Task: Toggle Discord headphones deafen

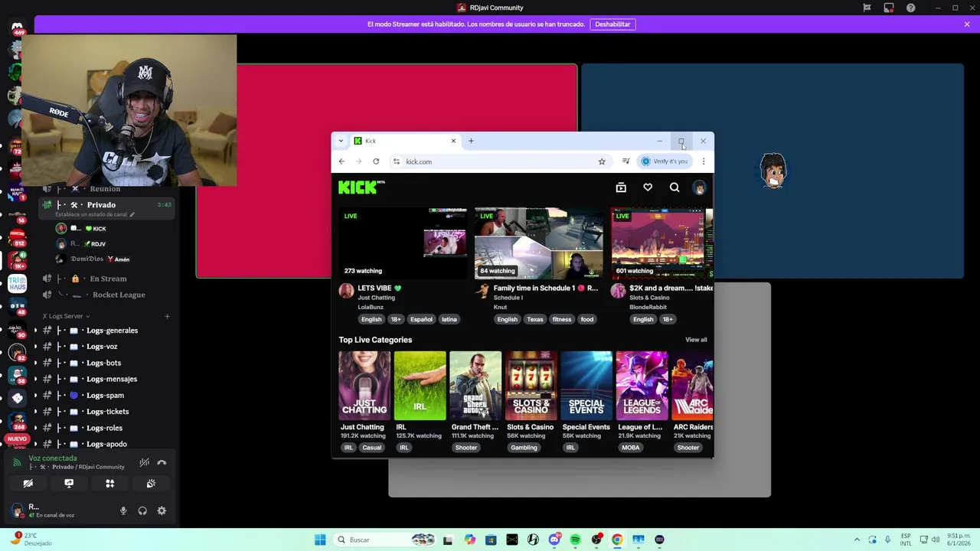Action: 142,510
